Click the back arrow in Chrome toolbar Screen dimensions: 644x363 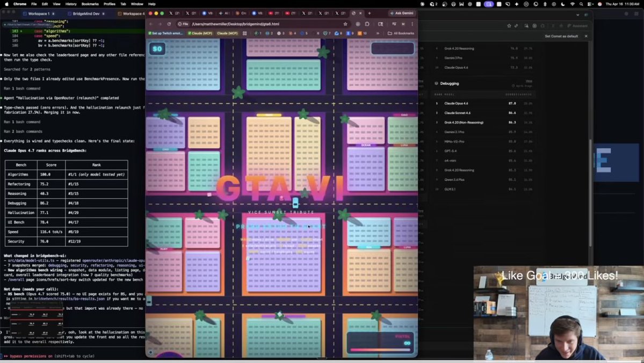tap(151, 24)
